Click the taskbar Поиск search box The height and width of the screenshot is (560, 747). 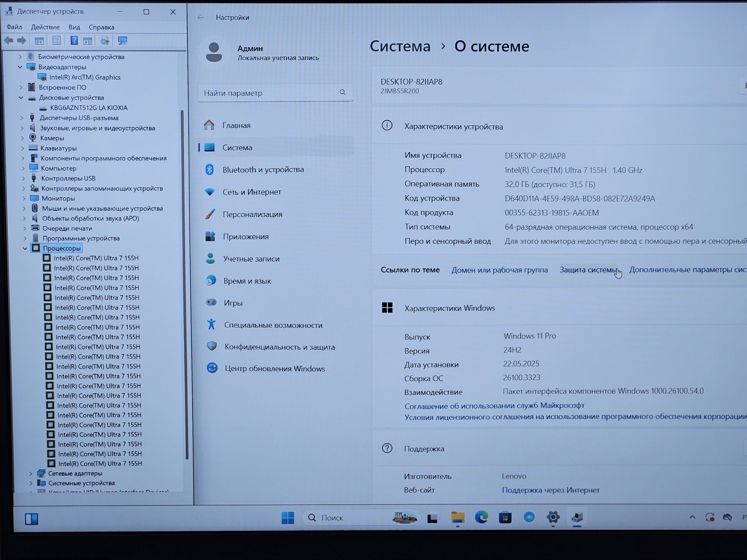click(x=360, y=517)
